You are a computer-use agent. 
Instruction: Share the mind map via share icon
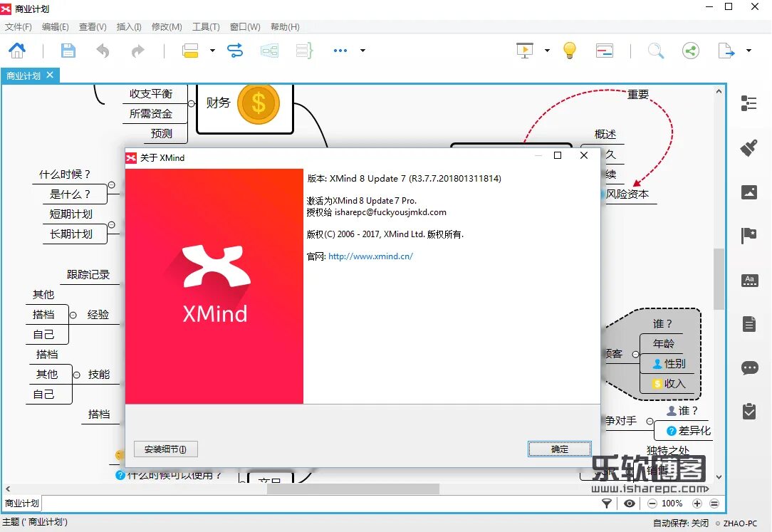(691, 50)
